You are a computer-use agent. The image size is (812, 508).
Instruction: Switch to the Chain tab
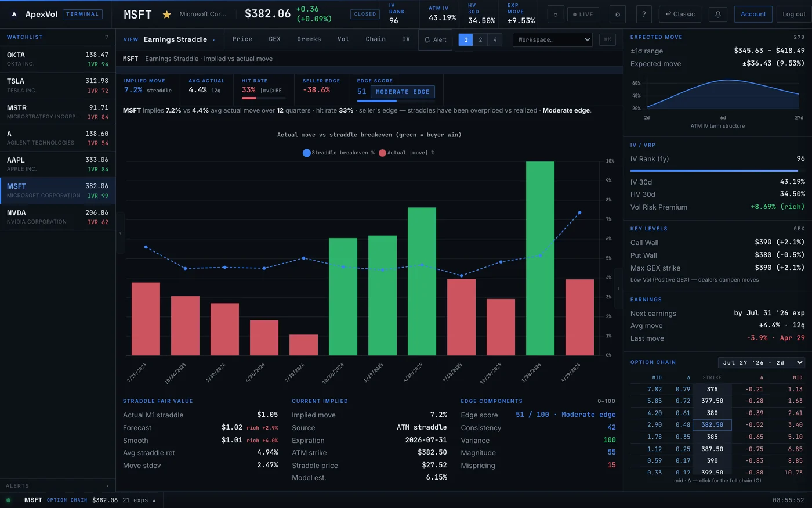point(376,39)
